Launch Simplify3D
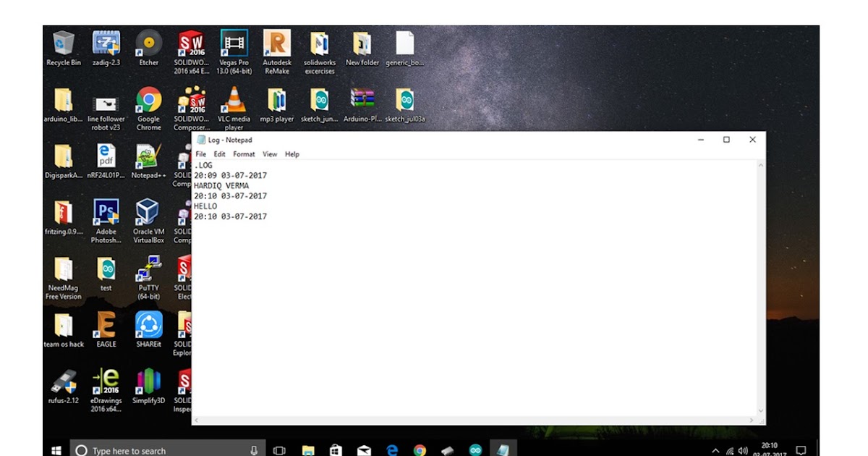The image size is (868, 456). coord(148,381)
